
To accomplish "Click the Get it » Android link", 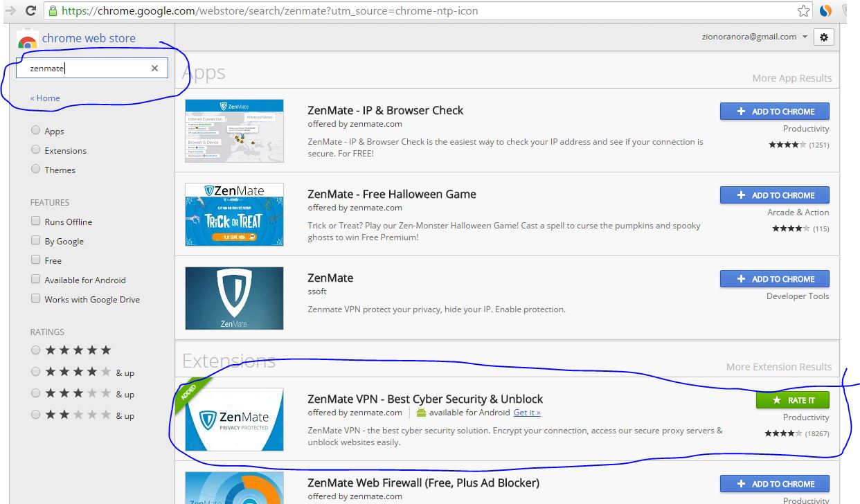I will point(527,413).
